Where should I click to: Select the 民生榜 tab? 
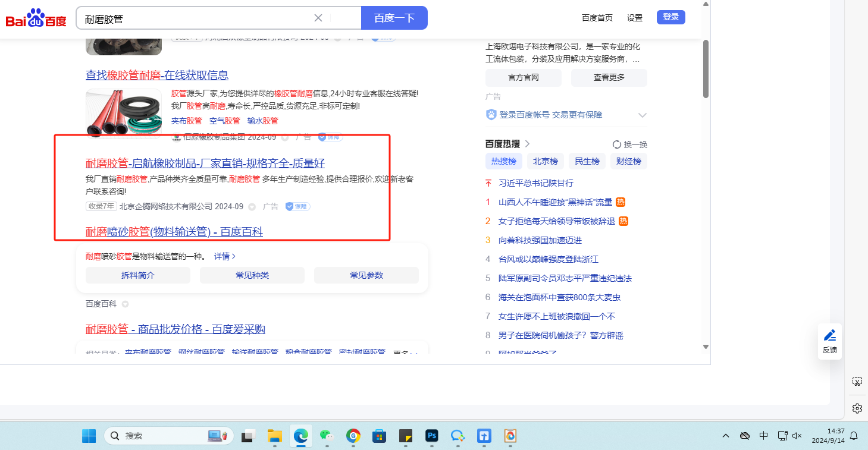(x=587, y=161)
